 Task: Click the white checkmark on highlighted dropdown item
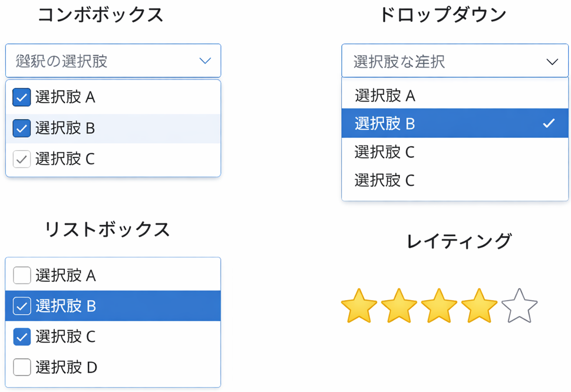[x=549, y=123]
